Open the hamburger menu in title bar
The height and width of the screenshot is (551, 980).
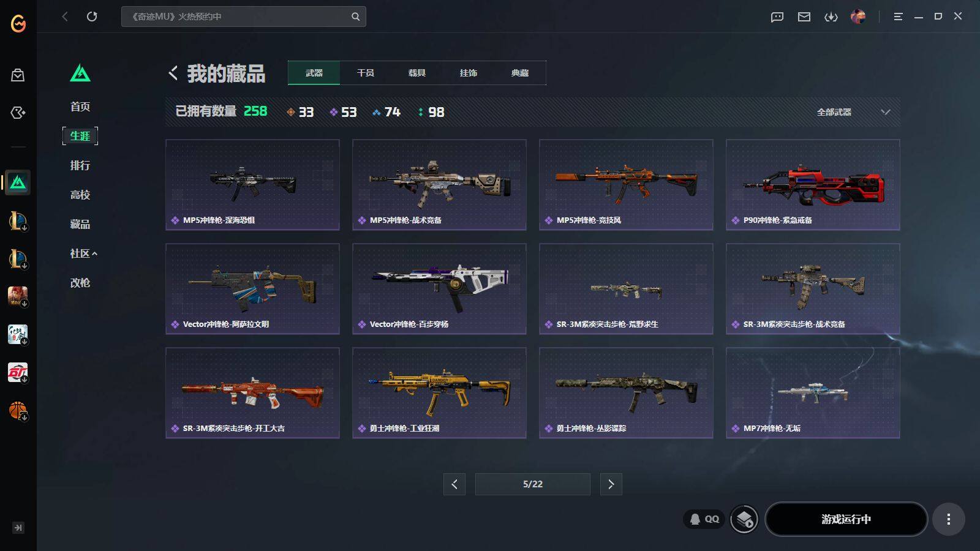point(898,17)
